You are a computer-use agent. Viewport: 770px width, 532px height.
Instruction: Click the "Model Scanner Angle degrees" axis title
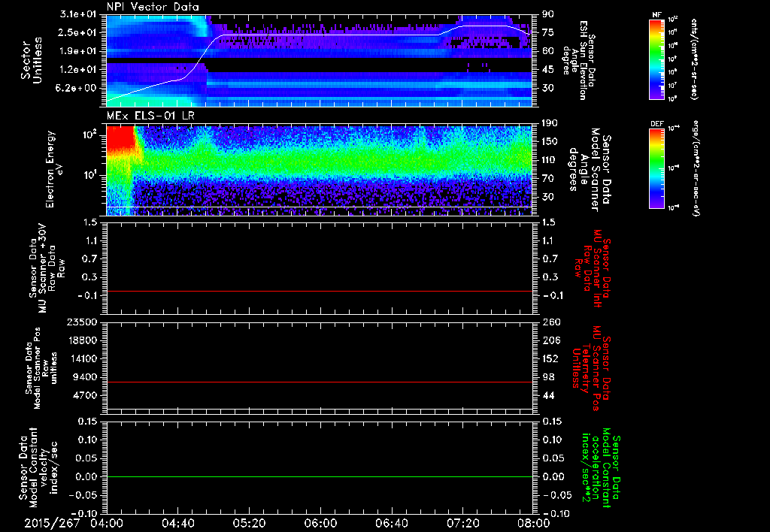coord(590,170)
